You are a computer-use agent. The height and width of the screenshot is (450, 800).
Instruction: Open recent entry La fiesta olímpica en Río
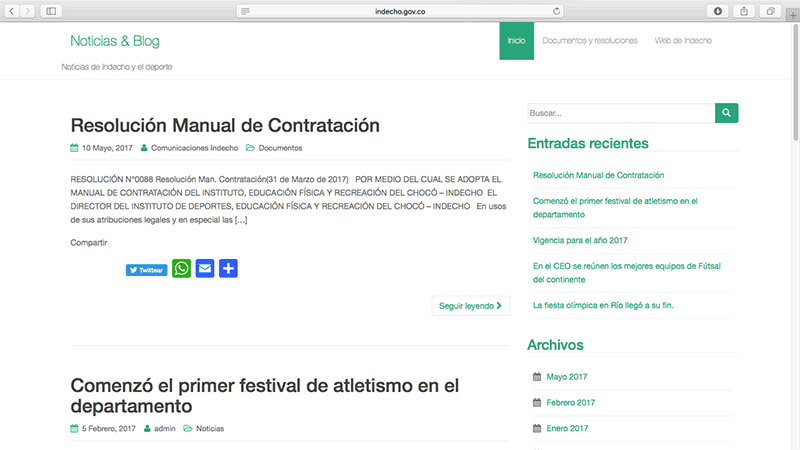(603, 306)
